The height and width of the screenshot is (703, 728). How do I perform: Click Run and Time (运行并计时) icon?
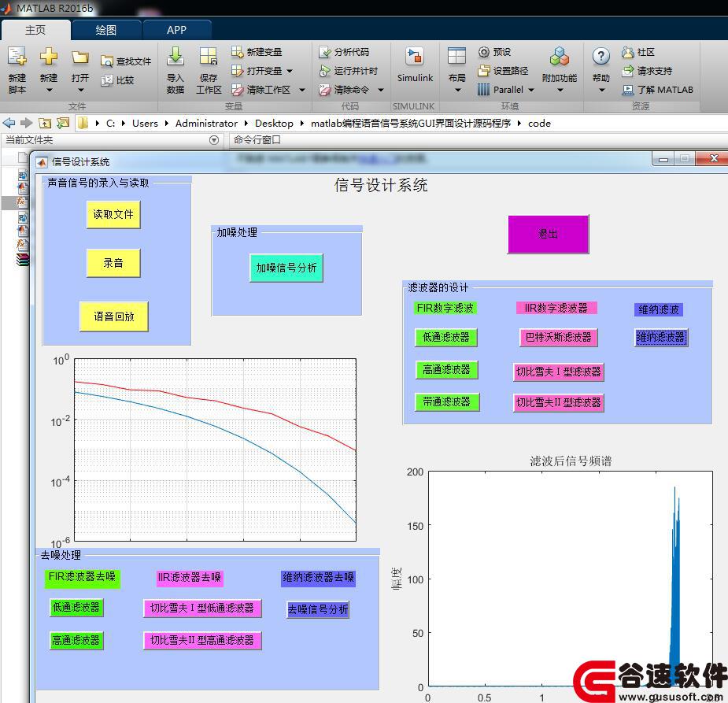pos(324,71)
